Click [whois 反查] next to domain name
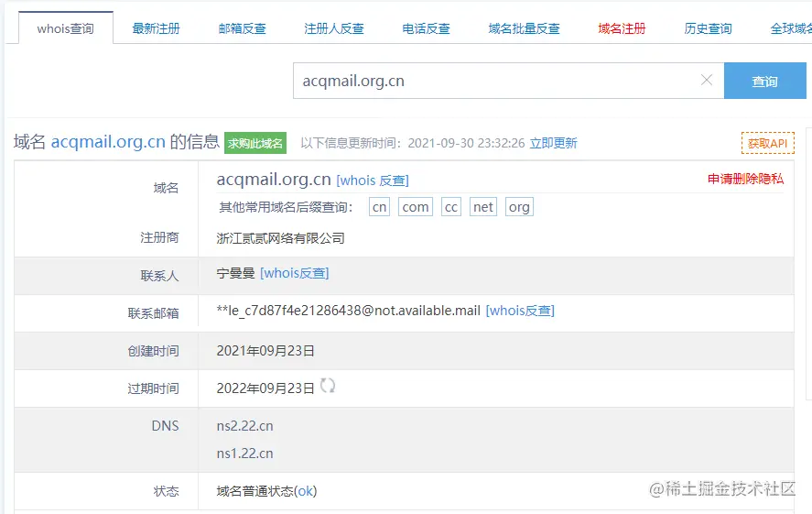Viewport: 812px width, 514px height. (x=373, y=180)
